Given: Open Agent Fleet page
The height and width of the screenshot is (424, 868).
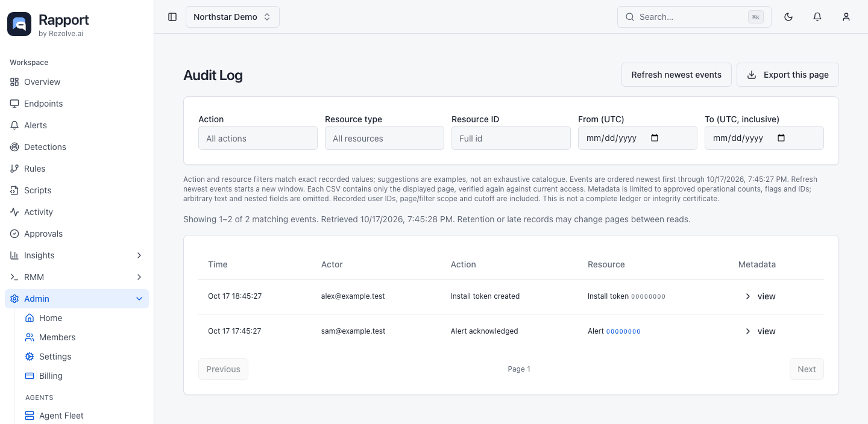Looking at the screenshot, I should (84, 416).
